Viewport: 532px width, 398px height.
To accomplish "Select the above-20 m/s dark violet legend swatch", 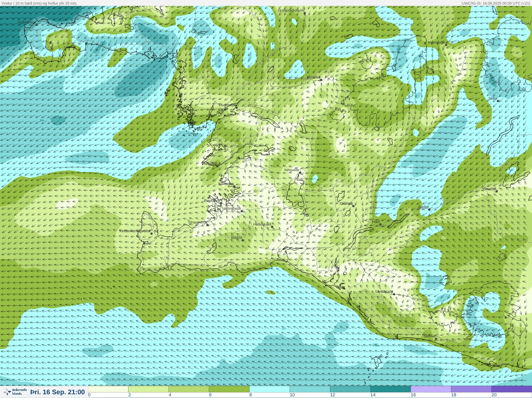I will pos(511,389).
